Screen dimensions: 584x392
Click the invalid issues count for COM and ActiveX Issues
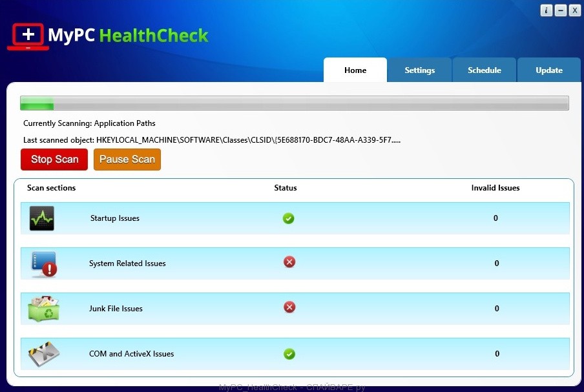[497, 354]
